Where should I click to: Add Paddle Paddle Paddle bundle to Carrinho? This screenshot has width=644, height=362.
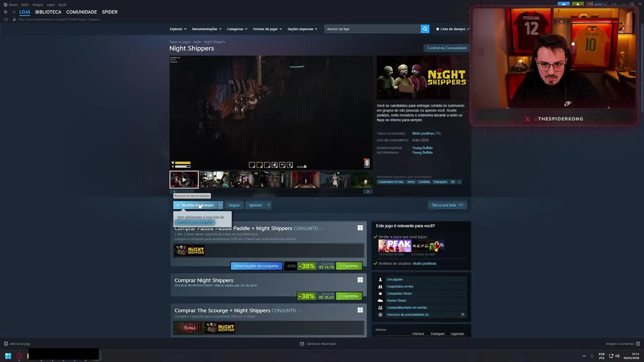[349, 266]
